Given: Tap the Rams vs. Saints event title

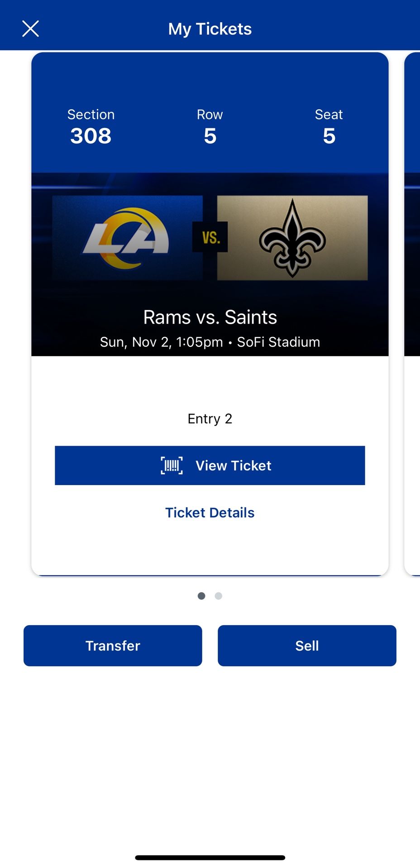Looking at the screenshot, I should tap(210, 317).
